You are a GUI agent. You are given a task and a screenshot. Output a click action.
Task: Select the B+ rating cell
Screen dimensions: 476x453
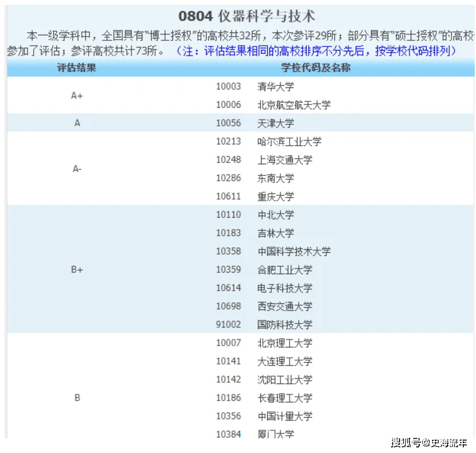tap(77, 270)
